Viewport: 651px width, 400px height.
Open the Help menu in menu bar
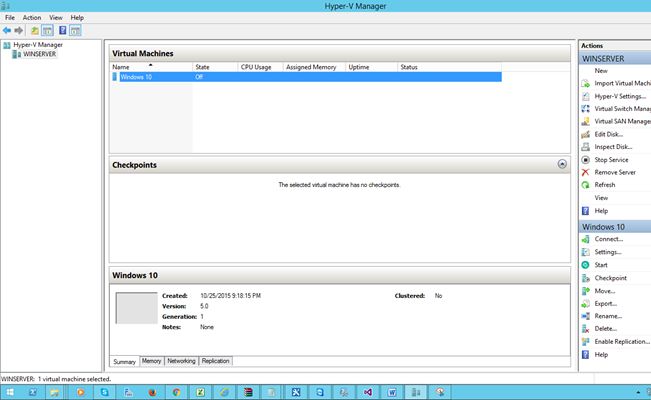click(x=77, y=17)
